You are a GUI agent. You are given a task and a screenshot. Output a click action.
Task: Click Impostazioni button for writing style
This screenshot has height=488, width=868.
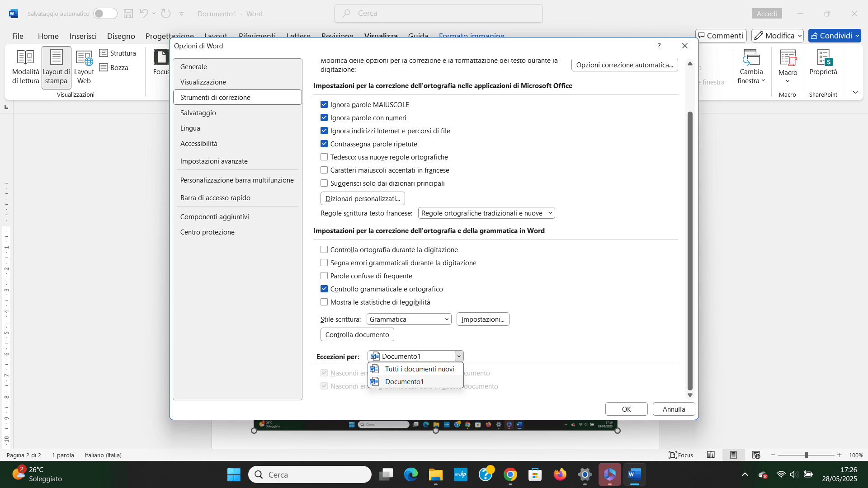[483, 319]
